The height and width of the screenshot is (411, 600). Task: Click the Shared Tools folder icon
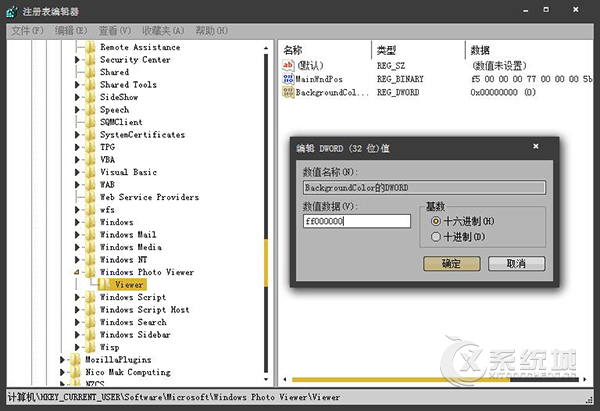(90, 85)
